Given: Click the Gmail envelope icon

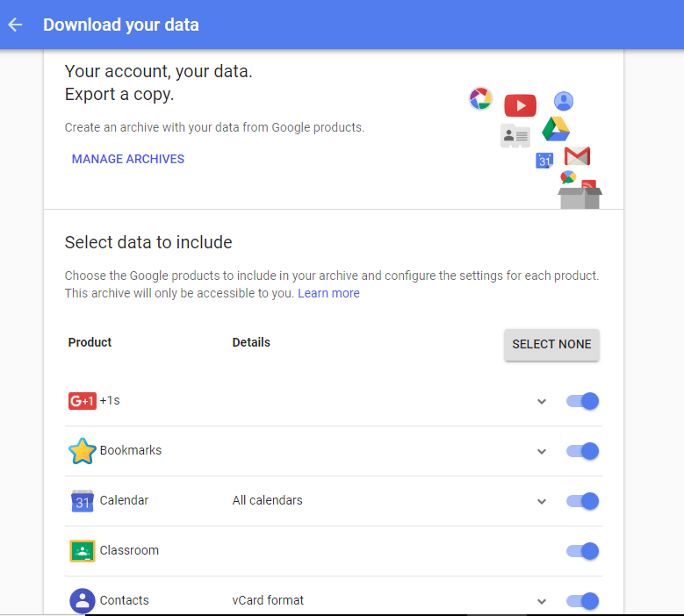Looking at the screenshot, I should tap(577, 156).
